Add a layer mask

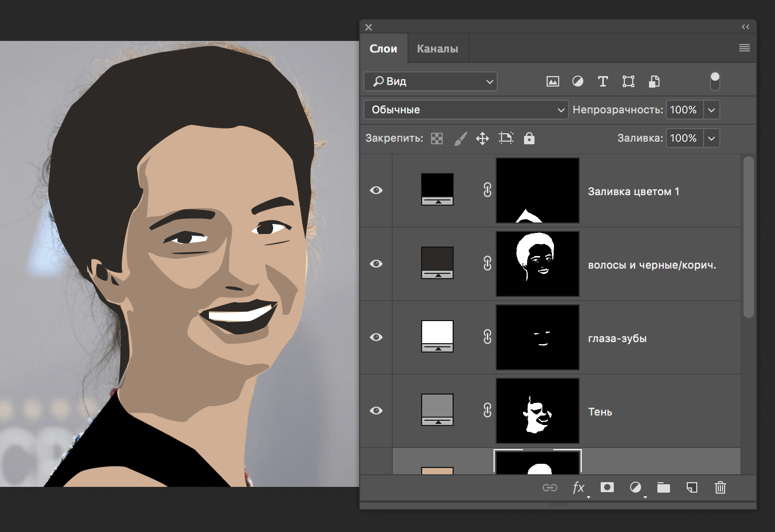click(607, 487)
